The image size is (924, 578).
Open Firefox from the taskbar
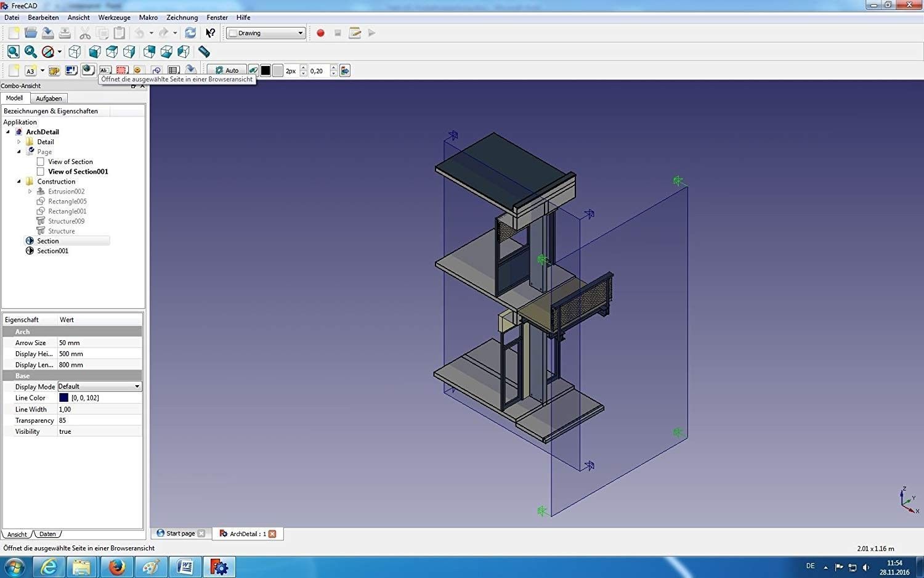116,566
